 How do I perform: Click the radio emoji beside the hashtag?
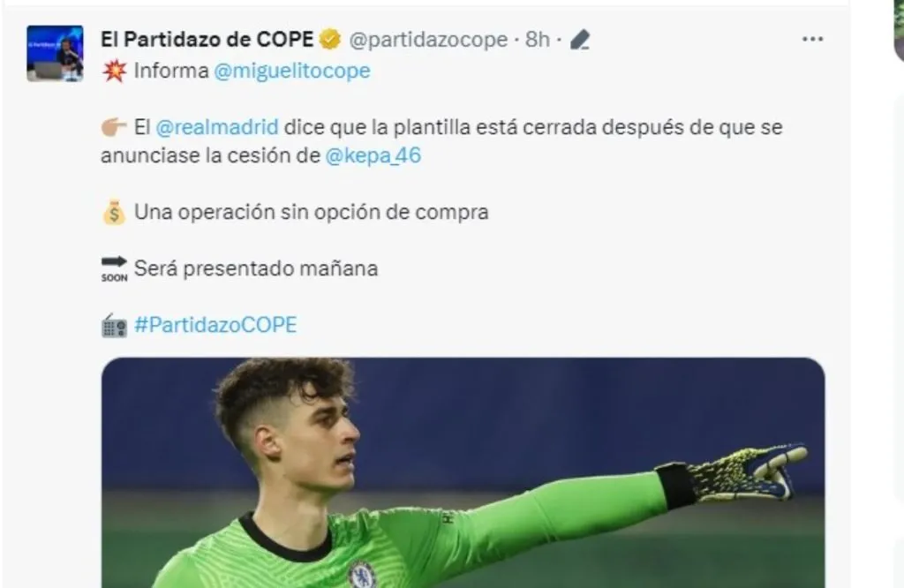click(114, 326)
